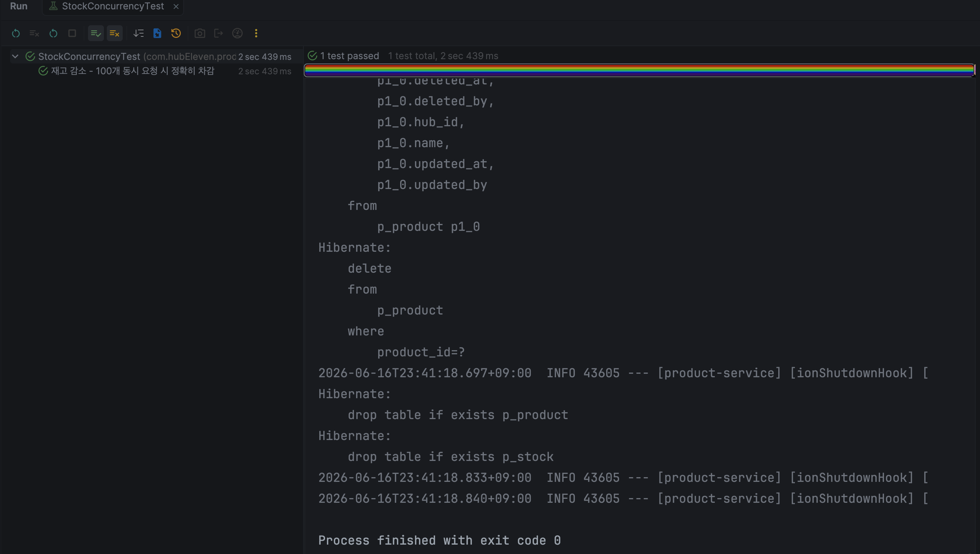Image resolution: width=980 pixels, height=554 pixels.
Task: Click the 'where' console line
Action: (366, 331)
